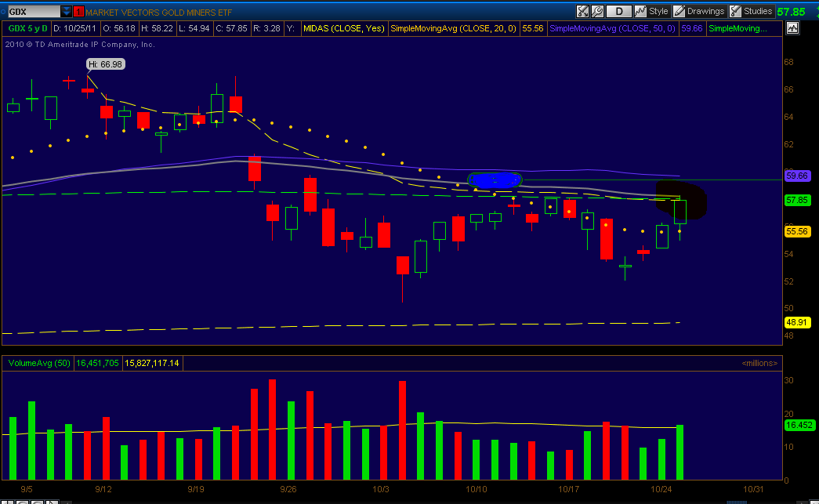Click the VolumeAvg (50) study label
The width and height of the screenshot is (819, 504).
(x=39, y=363)
